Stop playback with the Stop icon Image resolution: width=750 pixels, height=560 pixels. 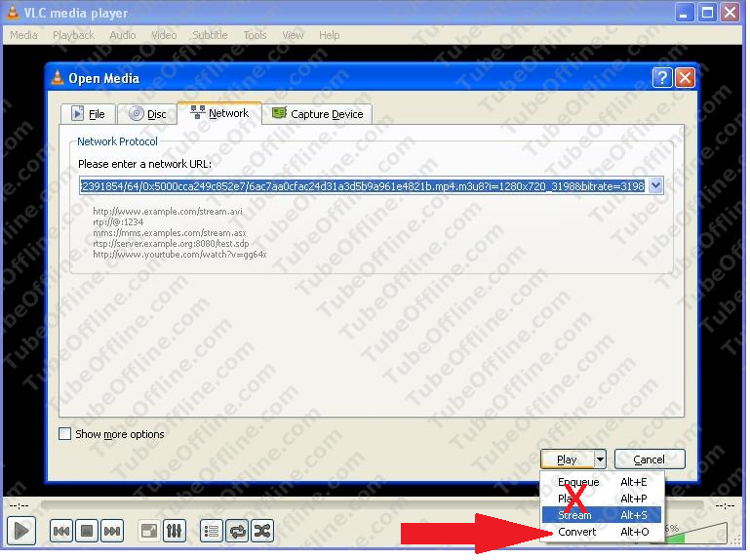coord(87,531)
